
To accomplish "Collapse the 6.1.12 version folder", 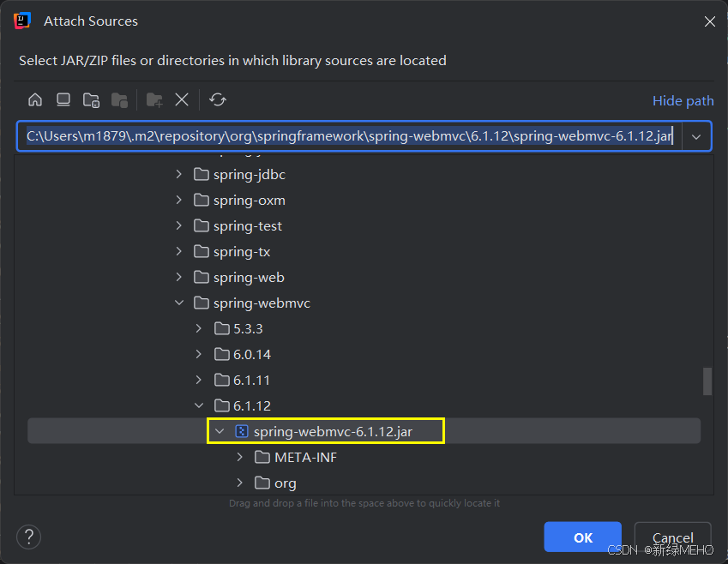I will pyautogui.click(x=199, y=405).
